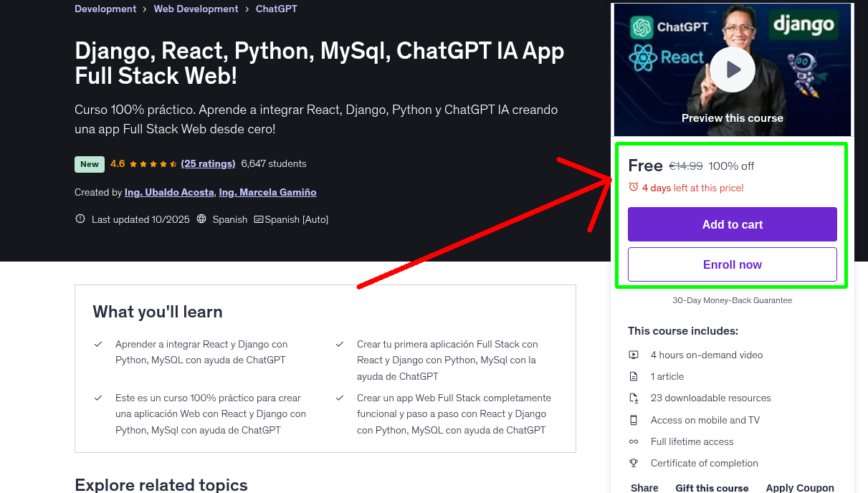The height and width of the screenshot is (493, 868).
Task: Click the full lifetime access infinity icon
Action: pos(634,441)
